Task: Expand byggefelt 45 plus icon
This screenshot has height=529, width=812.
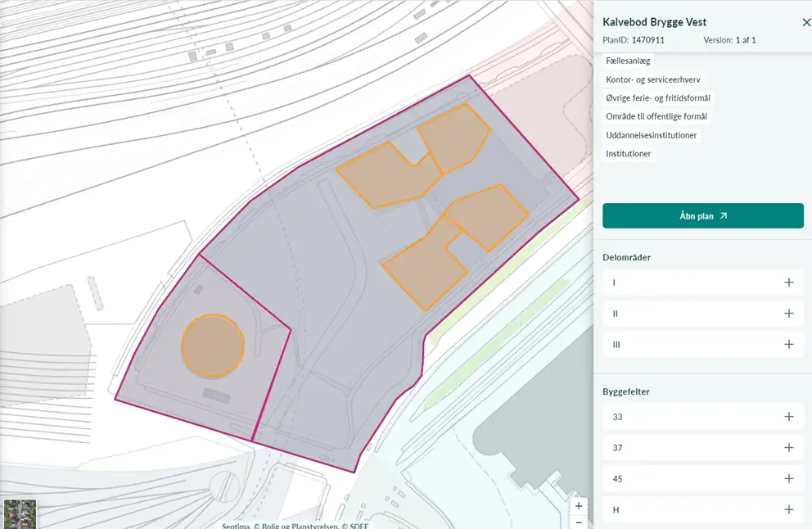Action: point(788,479)
